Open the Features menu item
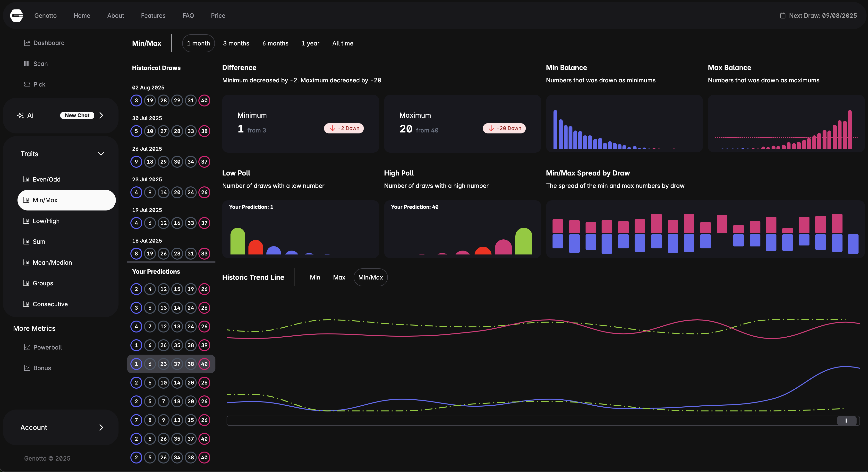868x472 pixels. coord(153,16)
